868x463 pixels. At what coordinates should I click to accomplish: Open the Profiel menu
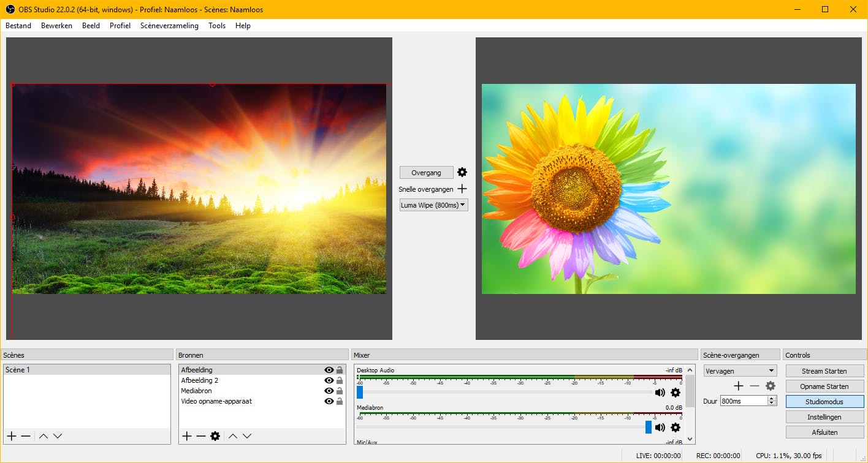click(120, 26)
